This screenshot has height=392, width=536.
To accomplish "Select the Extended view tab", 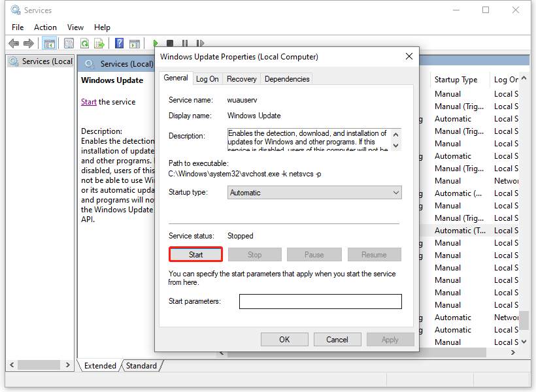I will coord(100,366).
